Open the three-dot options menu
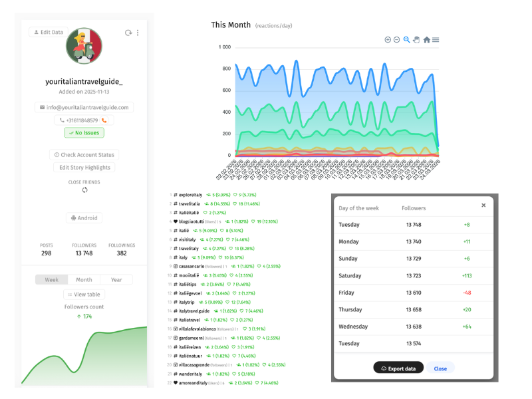Viewport: 532px width, 399px height. 137,32
